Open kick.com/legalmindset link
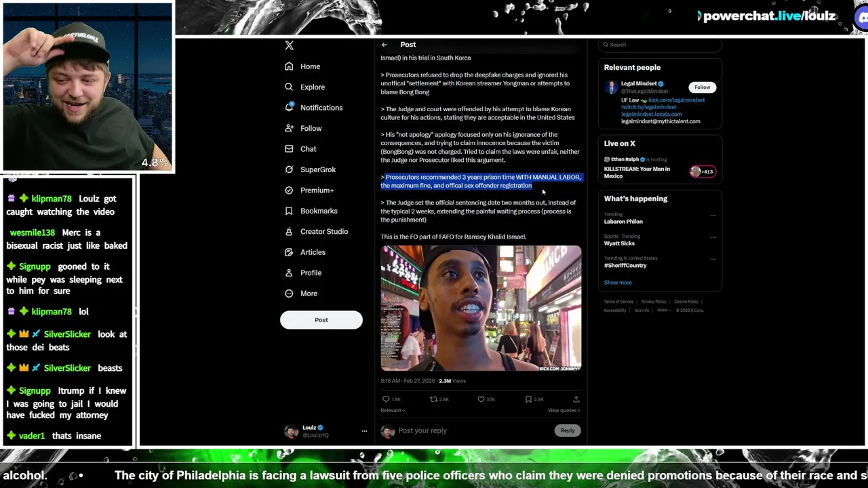Image resolution: width=868 pixels, height=488 pixels. pyautogui.click(x=676, y=100)
